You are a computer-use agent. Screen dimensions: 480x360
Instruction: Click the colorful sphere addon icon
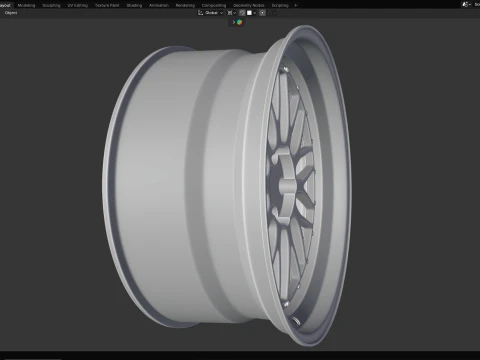click(x=239, y=22)
